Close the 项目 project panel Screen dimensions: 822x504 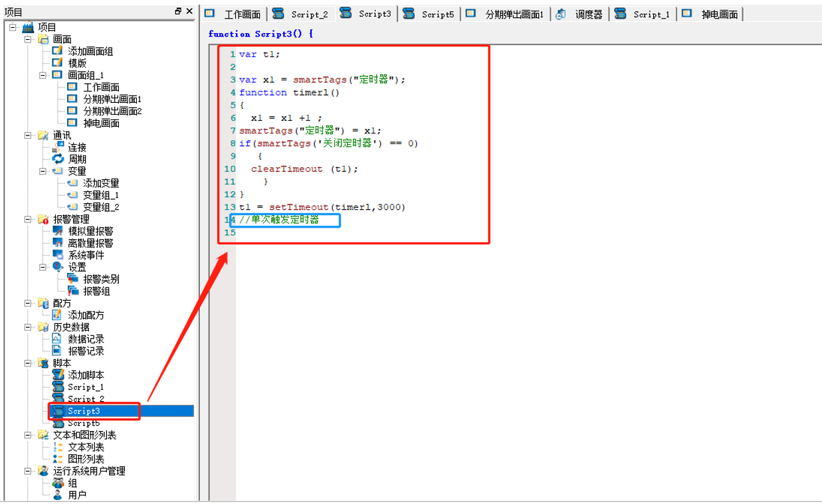pos(189,11)
